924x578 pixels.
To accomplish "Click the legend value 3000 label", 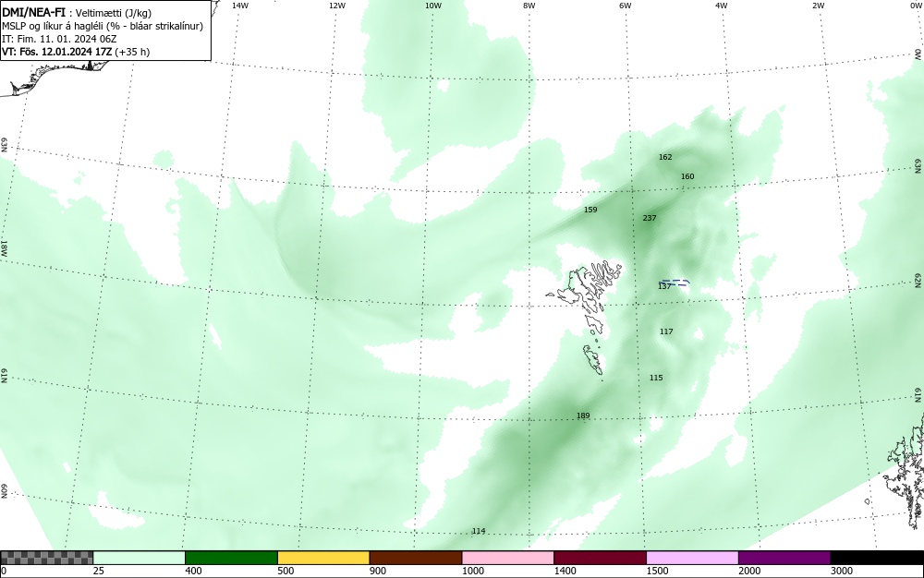I will pyautogui.click(x=842, y=571).
